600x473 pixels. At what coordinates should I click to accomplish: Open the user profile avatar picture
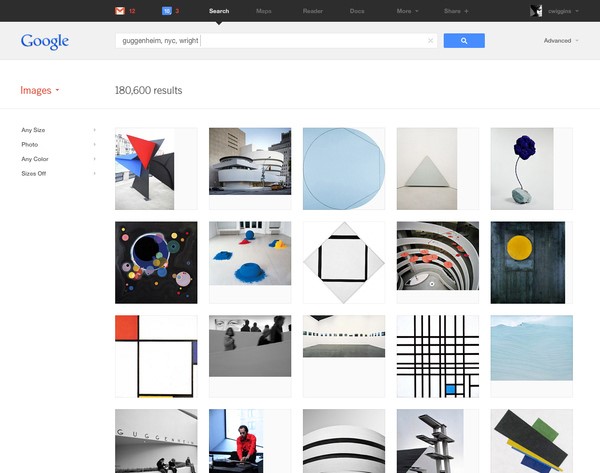point(535,10)
